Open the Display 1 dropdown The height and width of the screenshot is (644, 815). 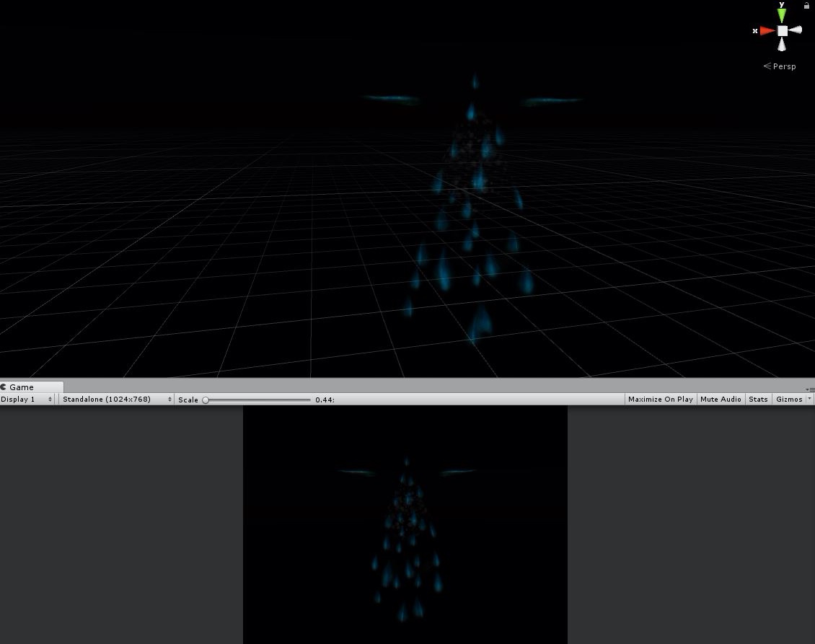pos(27,400)
